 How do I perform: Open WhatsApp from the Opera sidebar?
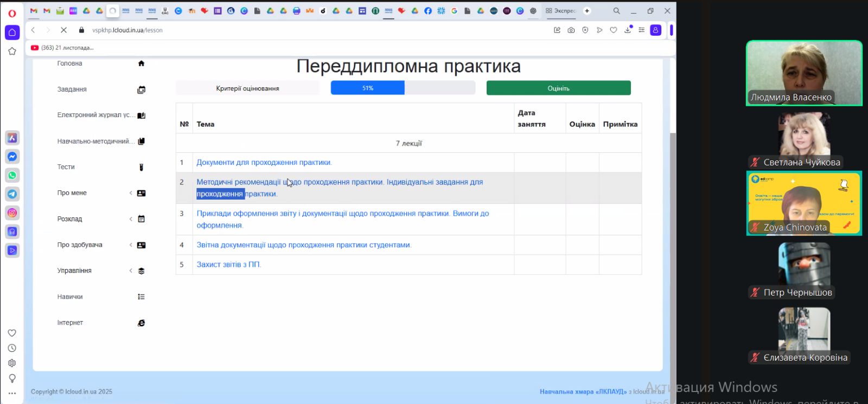[x=12, y=175]
